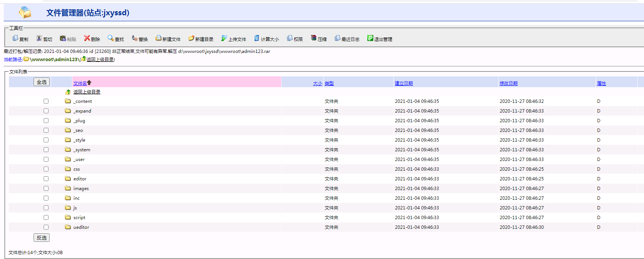Screen dimensions: 644x259
Task: Check the box for _content folder
Action: tap(46, 101)
